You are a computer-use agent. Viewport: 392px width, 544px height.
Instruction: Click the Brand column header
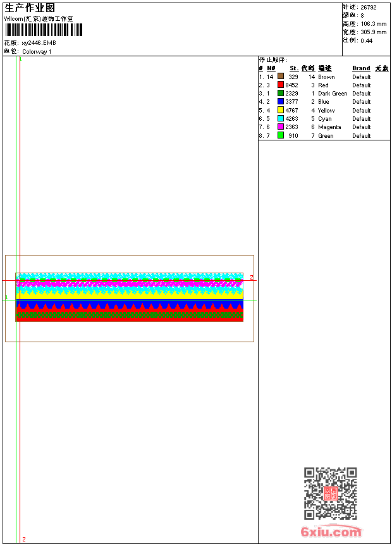click(x=361, y=68)
